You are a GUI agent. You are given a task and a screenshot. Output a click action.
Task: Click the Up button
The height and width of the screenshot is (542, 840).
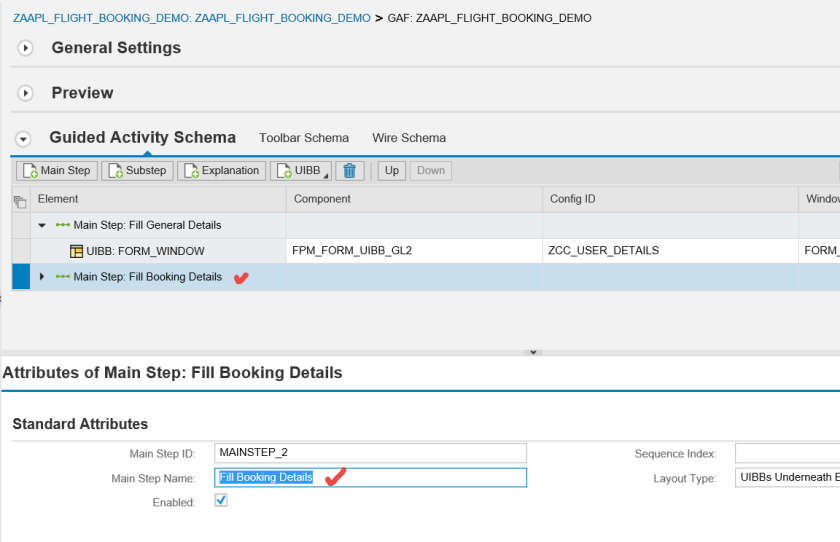392,171
